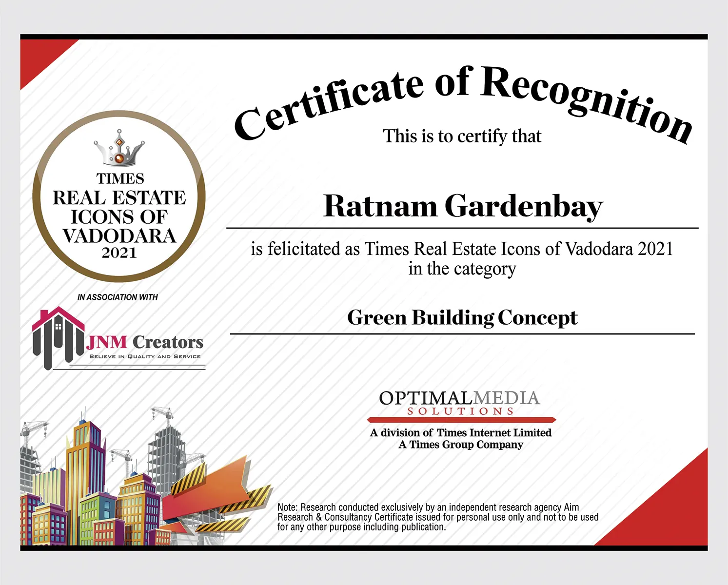Click the red bar beneath Solutions text
The image size is (728, 585).
coord(461,420)
